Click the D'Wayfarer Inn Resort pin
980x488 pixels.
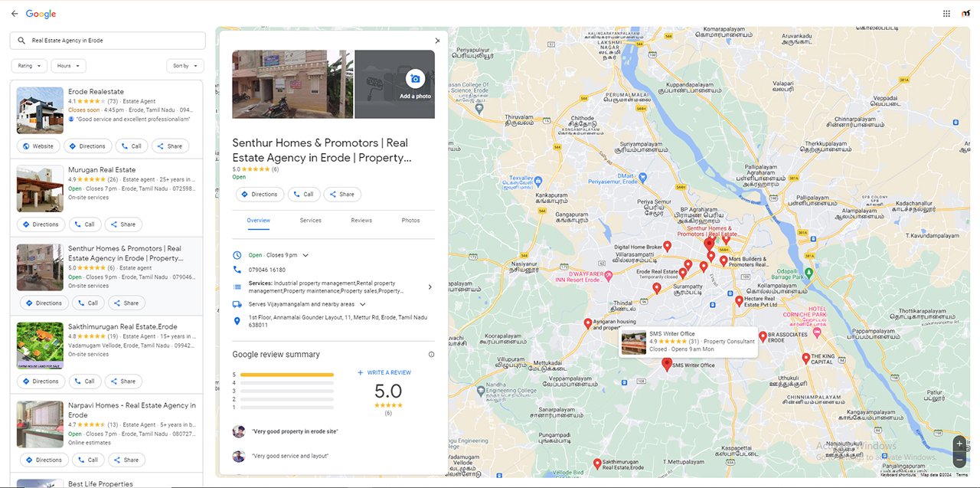609,275
